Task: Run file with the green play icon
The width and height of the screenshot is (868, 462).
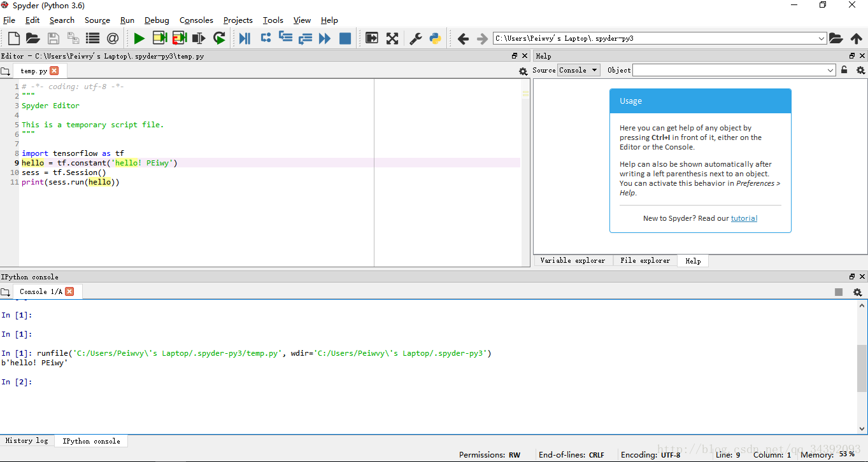Action: pos(139,38)
